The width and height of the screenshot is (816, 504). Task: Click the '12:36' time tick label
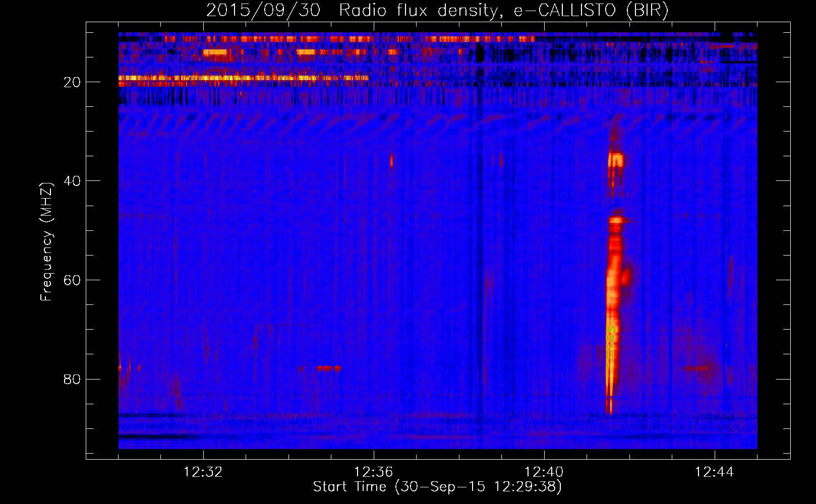(x=374, y=472)
